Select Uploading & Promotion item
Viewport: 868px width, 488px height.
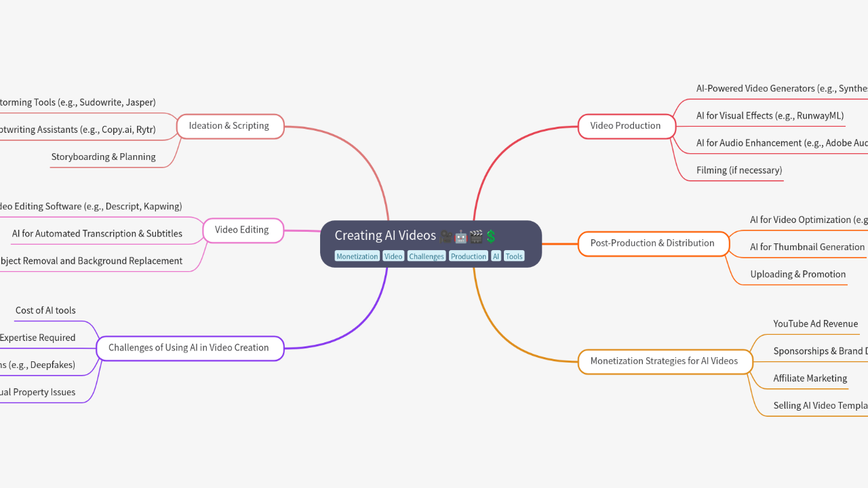click(x=798, y=274)
